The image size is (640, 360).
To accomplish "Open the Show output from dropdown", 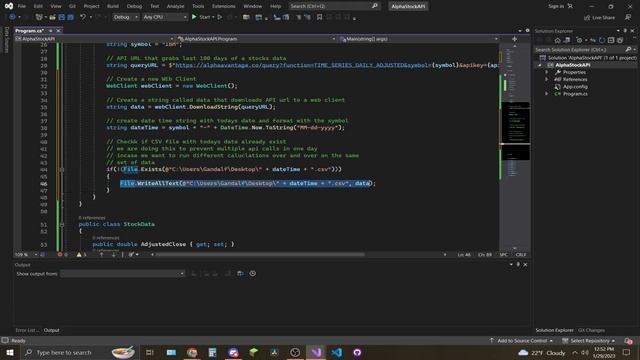I will (x=122, y=273).
